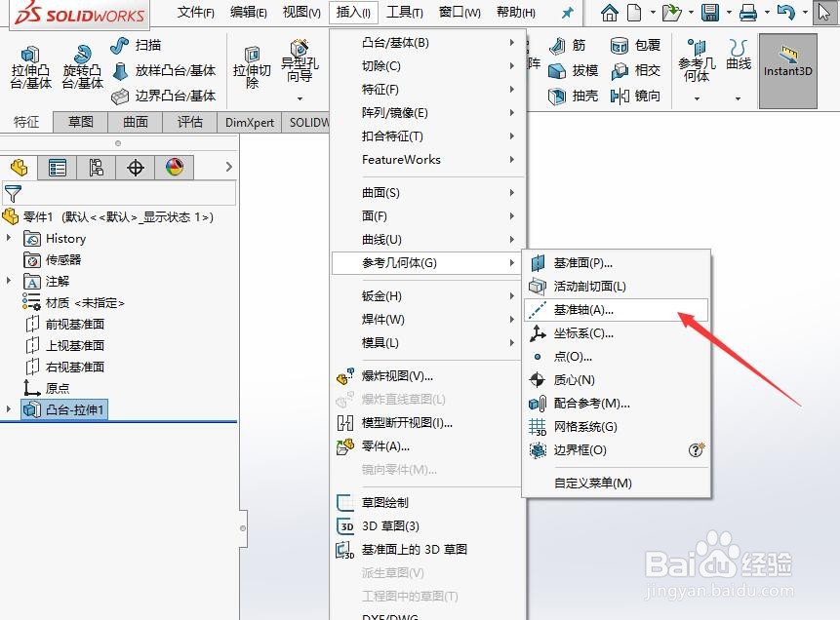The height and width of the screenshot is (620, 840).
Task: Expand 凸台-拉伸1 in the feature tree
Action: [9, 409]
